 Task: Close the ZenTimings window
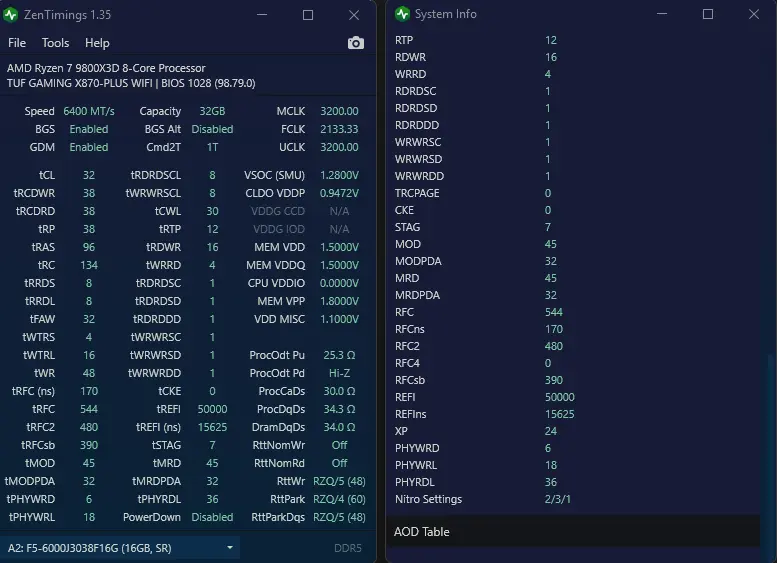pyautogui.click(x=354, y=15)
